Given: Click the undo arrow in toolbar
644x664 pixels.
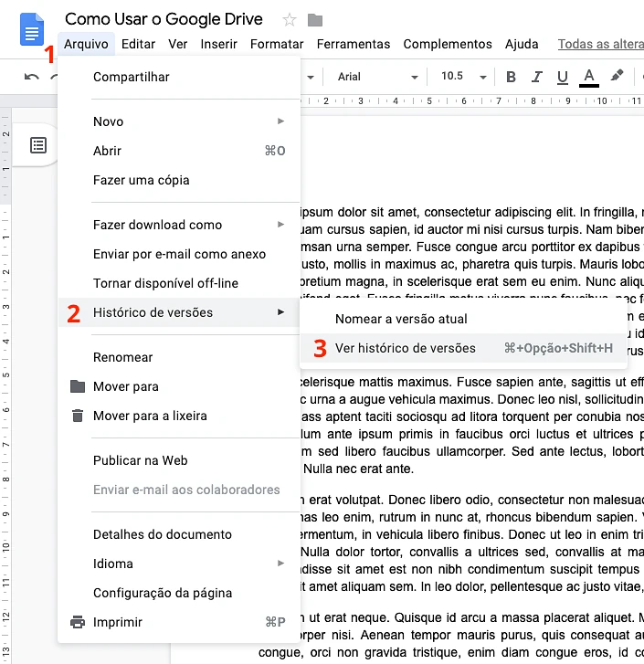Looking at the screenshot, I should pyautogui.click(x=32, y=77).
